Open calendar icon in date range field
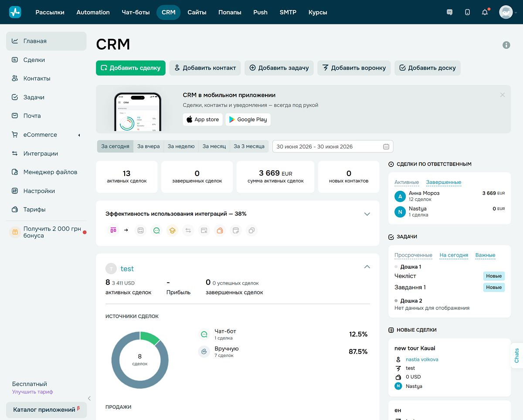This screenshot has width=523, height=420. pyautogui.click(x=386, y=146)
